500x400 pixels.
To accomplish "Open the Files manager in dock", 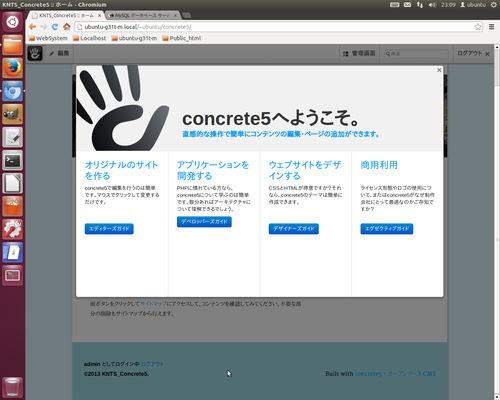I will coord(13,45).
